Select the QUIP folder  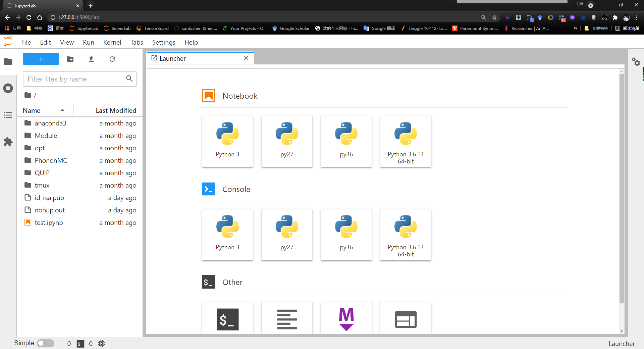coord(80,173)
